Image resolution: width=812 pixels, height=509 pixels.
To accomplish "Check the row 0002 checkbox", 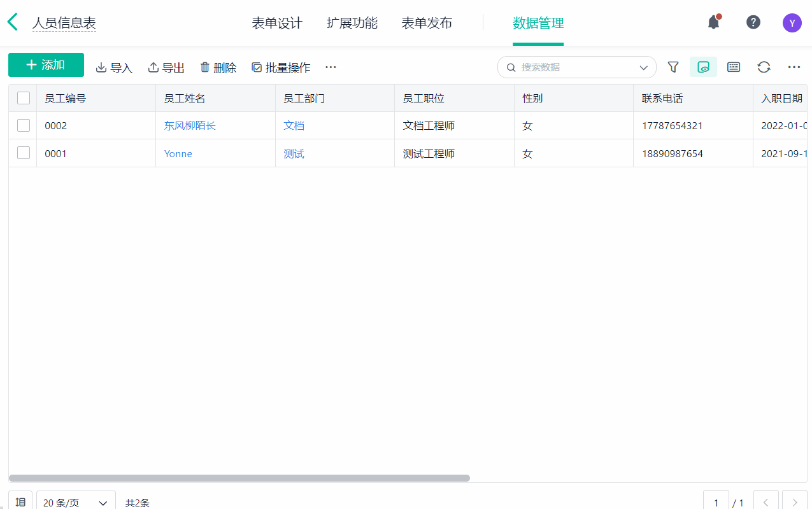I will [24, 125].
